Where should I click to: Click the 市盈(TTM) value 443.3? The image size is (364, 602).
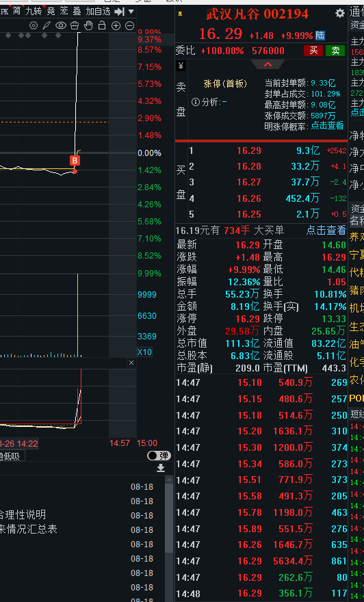coord(334,369)
